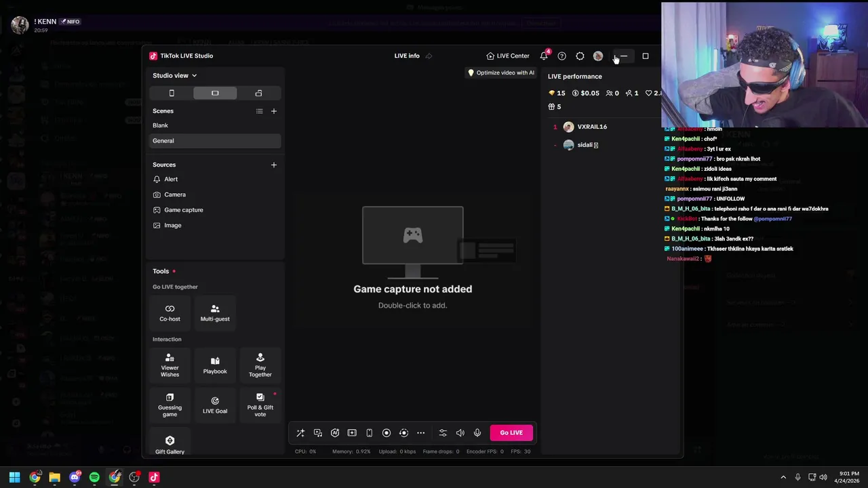Open OBS Studio from taskbar
Image resolution: width=868 pixels, height=488 pixels.
click(x=134, y=477)
